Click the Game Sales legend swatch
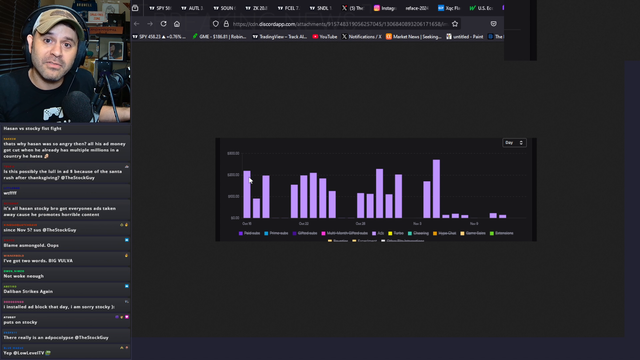This screenshot has width=640, height=360. pos(462,233)
